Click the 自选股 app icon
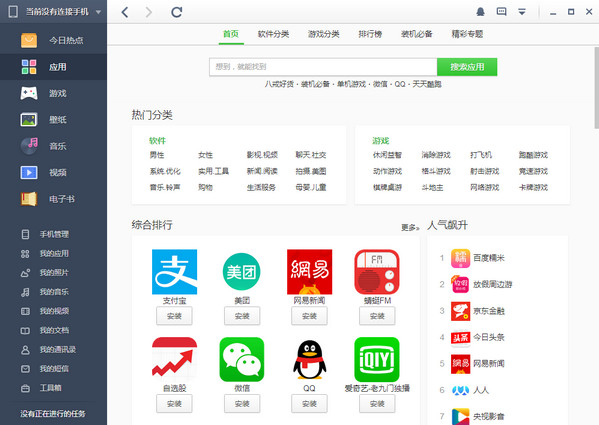The height and width of the screenshot is (425, 599). [x=175, y=359]
